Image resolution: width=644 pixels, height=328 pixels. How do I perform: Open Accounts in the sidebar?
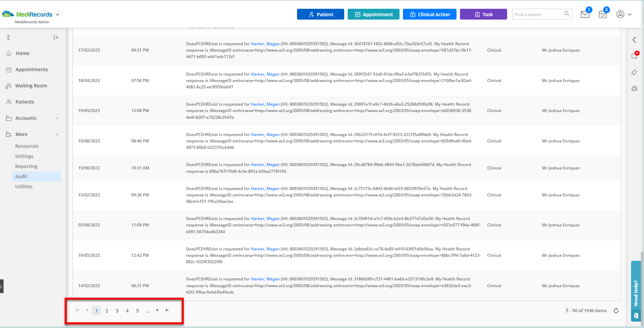[26, 118]
